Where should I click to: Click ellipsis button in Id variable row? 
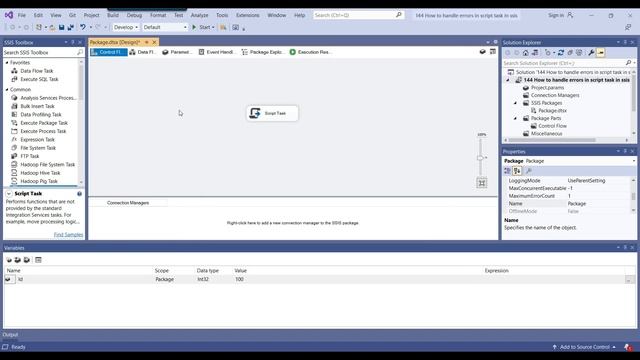click(629, 280)
